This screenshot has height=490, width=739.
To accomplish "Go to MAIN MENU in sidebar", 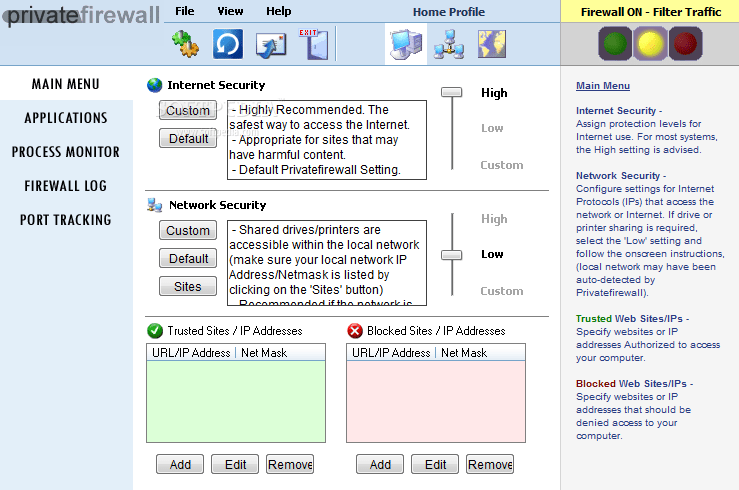I will [x=66, y=84].
